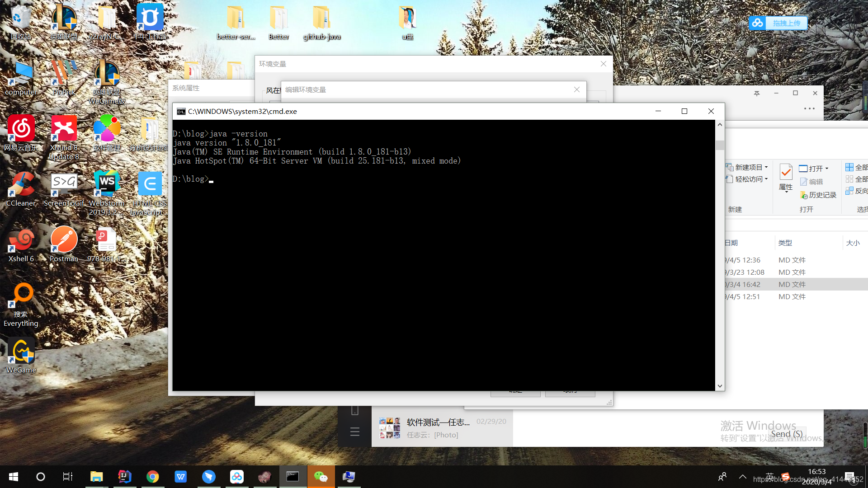Sort files by the 类型 column header

[x=785, y=243]
